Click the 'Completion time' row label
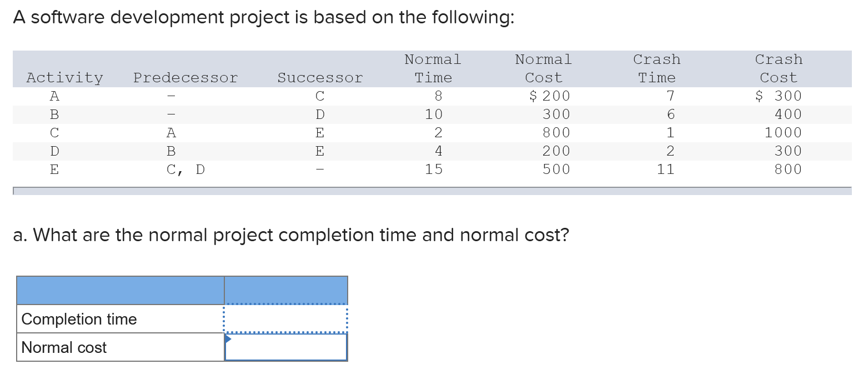Viewport: 868px width, 384px height. [x=79, y=319]
